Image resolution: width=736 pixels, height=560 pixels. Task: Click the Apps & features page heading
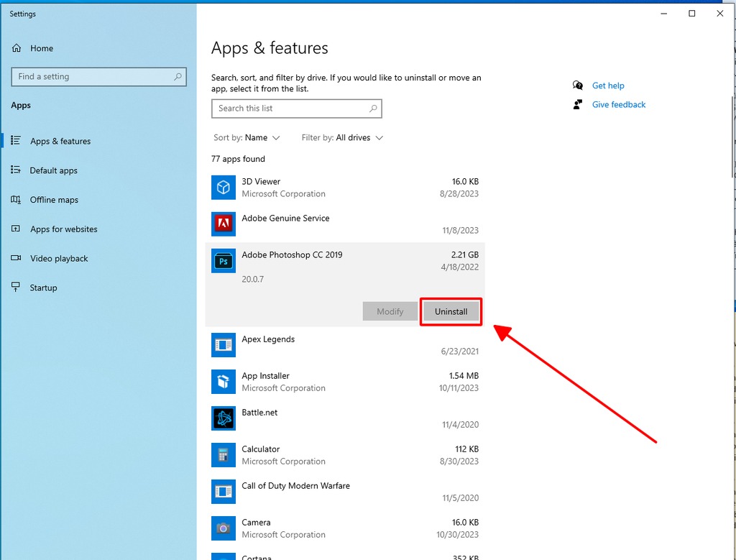[x=270, y=48]
